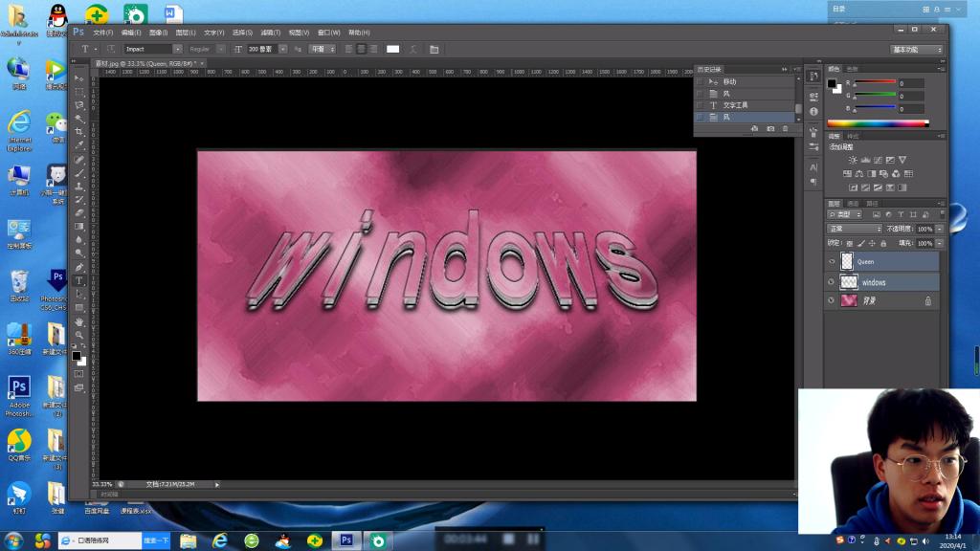Click the create warped text icon
The height and width of the screenshot is (551, 980).
[414, 49]
